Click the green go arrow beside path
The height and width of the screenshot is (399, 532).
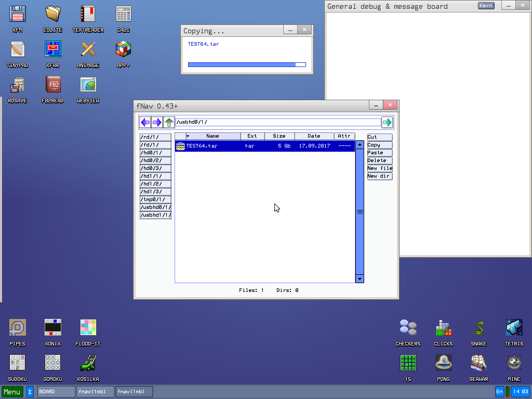(x=387, y=123)
